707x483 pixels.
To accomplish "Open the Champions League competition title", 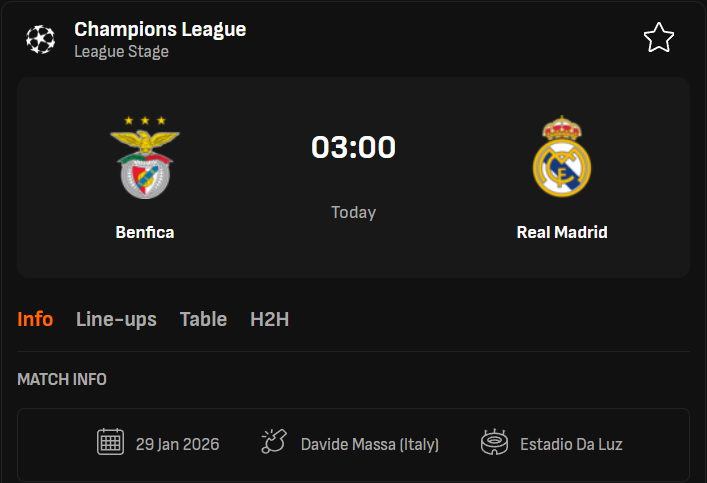I will [x=160, y=29].
